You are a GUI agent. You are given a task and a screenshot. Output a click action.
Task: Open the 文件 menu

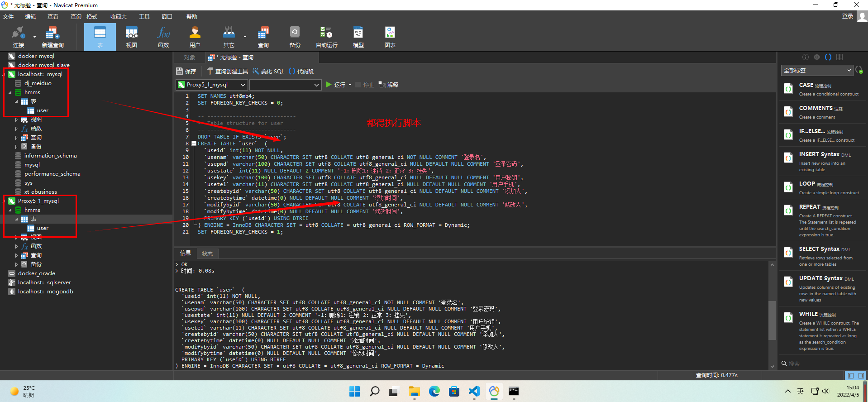[x=8, y=16]
